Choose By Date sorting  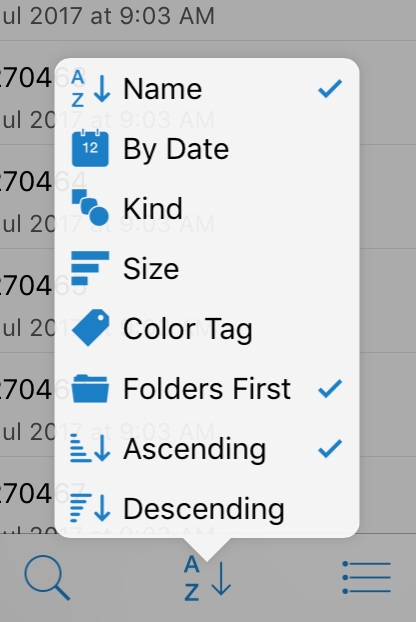[x=207, y=149]
